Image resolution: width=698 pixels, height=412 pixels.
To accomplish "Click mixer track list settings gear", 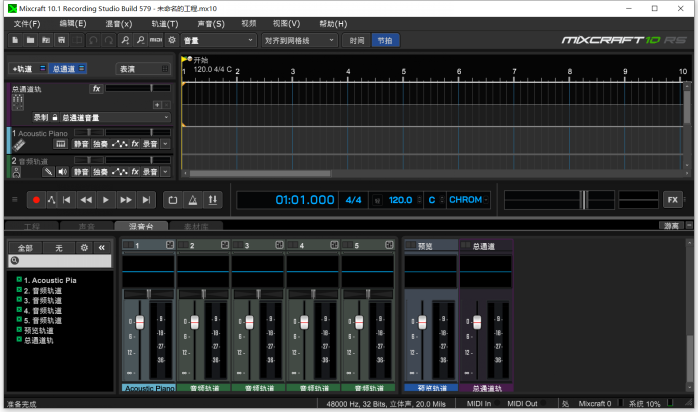I will tap(84, 247).
